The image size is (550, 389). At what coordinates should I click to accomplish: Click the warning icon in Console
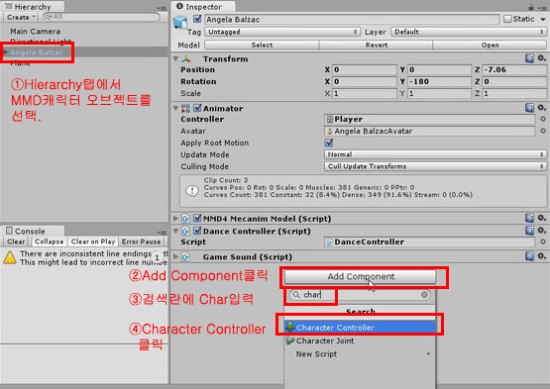click(10, 257)
